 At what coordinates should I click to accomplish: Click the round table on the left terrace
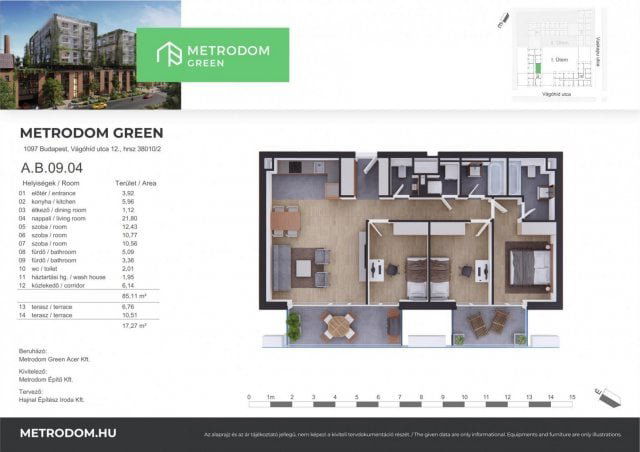pos(338,326)
